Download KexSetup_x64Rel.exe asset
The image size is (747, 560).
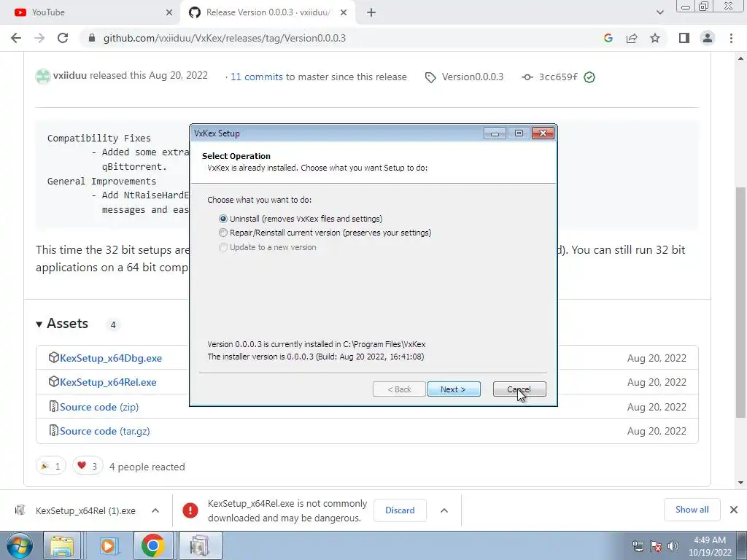click(x=108, y=382)
